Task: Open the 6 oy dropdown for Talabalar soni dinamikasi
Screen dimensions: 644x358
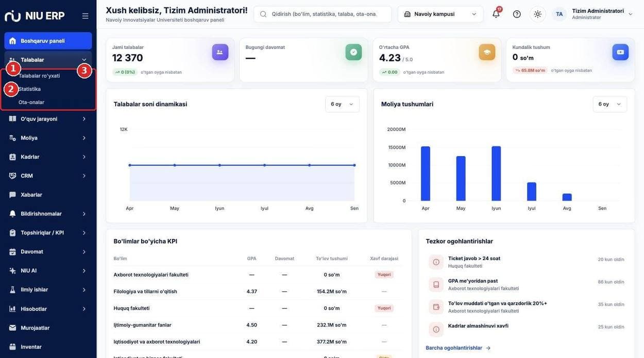Action: pyautogui.click(x=342, y=104)
